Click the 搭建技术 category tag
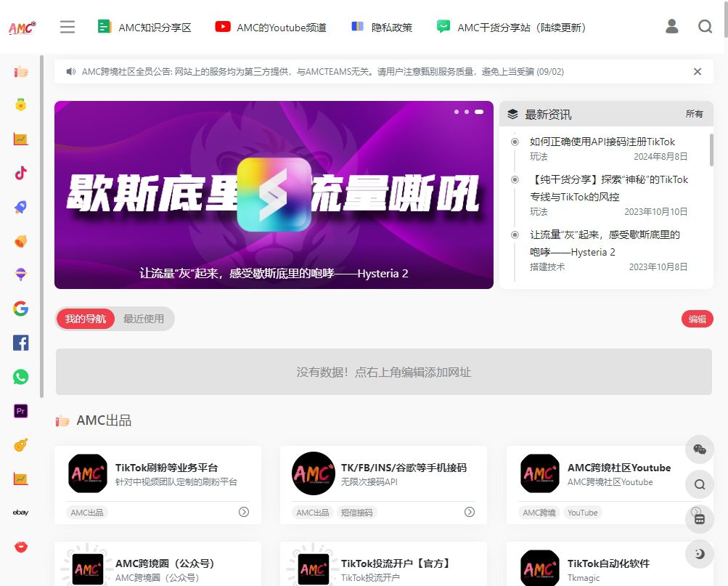728x586 pixels. coord(547,267)
